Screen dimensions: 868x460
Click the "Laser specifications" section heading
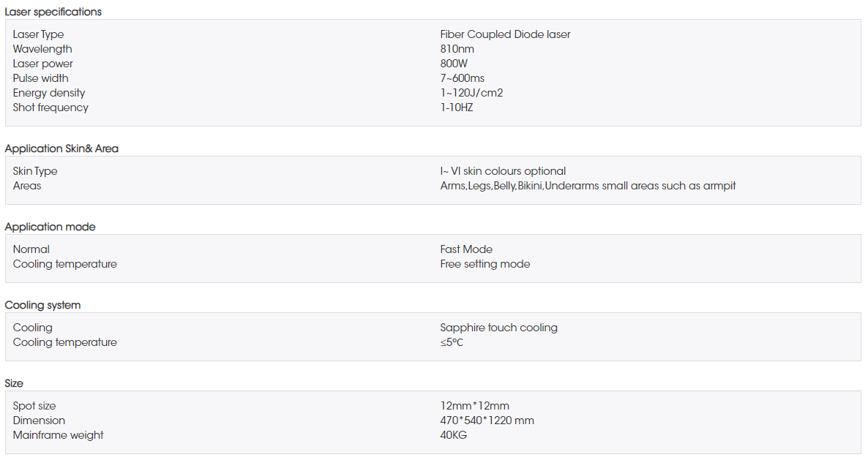pos(53,12)
